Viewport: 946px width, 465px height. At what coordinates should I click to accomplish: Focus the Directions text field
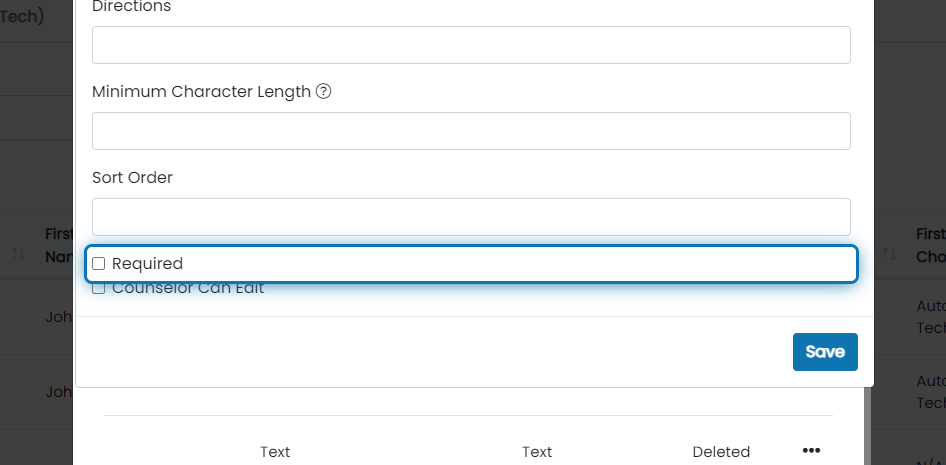(x=471, y=45)
